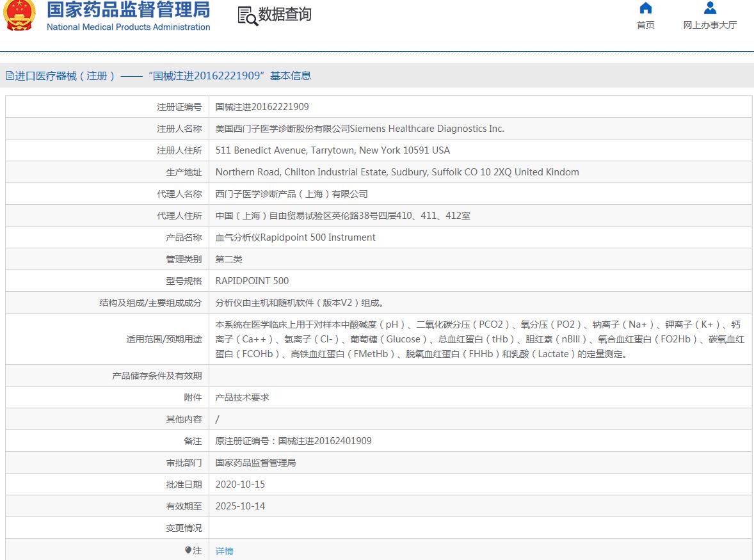The width and height of the screenshot is (754, 560).
Task: Click the 附件 row label
Action: (x=193, y=397)
